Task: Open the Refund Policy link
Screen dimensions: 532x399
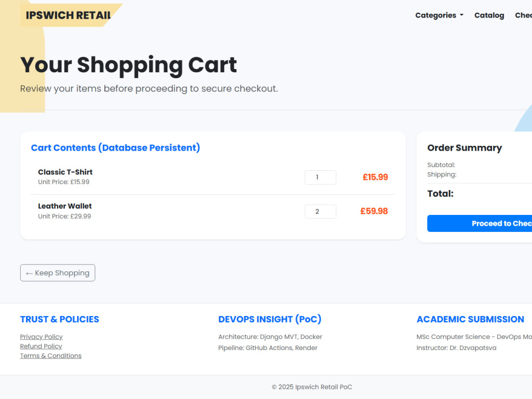Action: (x=41, y=346)
